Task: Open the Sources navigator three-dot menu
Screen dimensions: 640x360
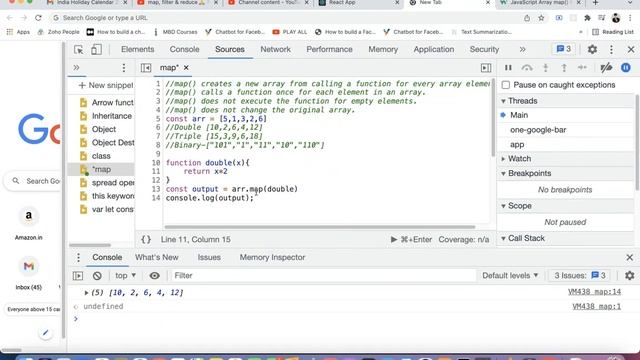Action: click(124, 68)
